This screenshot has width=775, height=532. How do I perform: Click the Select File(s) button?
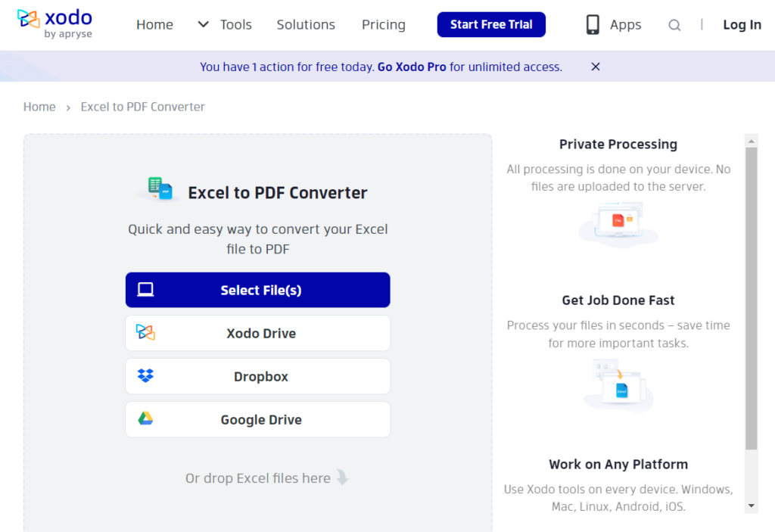(257, 289)
